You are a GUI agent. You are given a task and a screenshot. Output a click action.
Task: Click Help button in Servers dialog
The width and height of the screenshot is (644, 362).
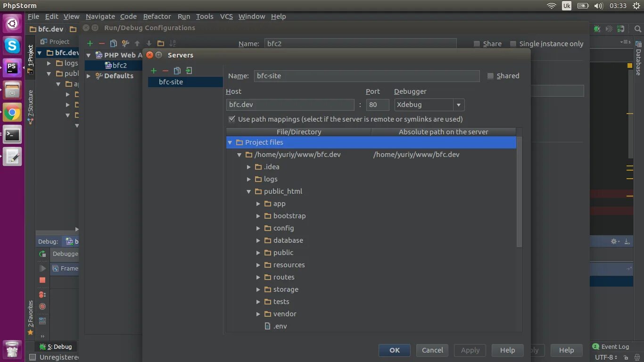point(507,350)
